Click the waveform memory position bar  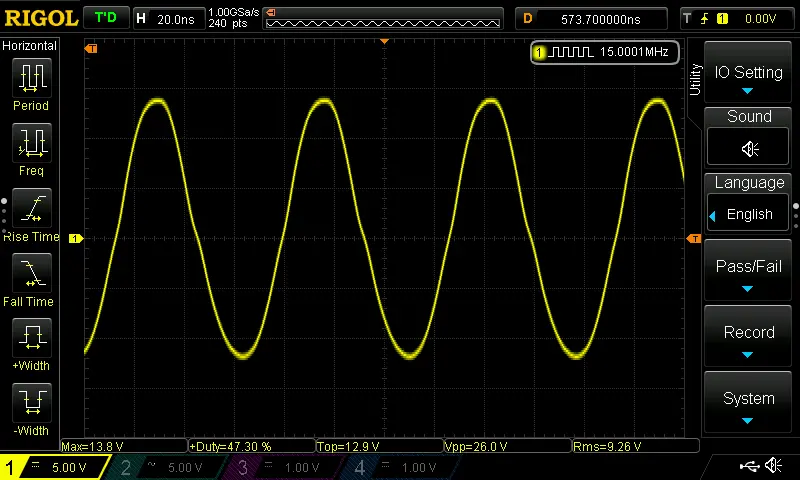[x=385, y=19]
